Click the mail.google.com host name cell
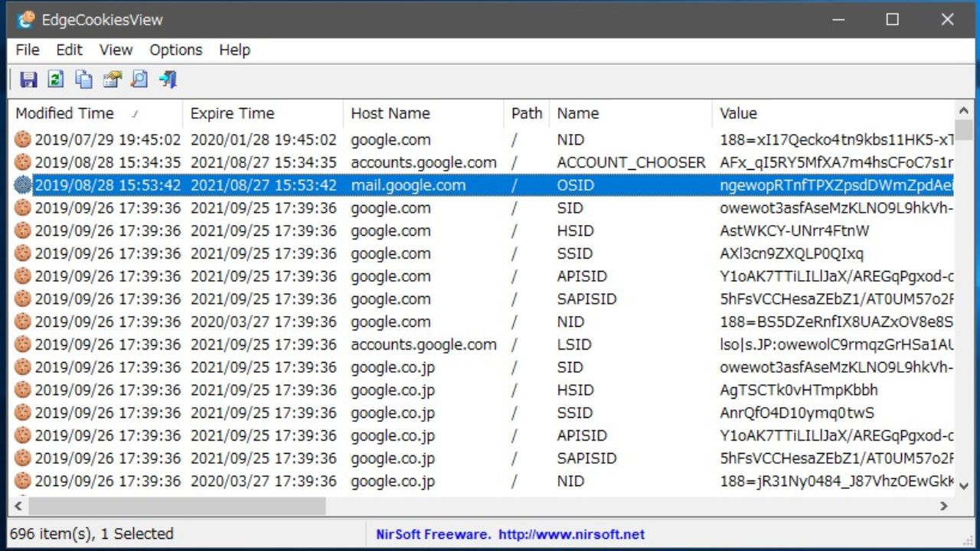This screenshot has height=551, width=980. pos(408,185)
